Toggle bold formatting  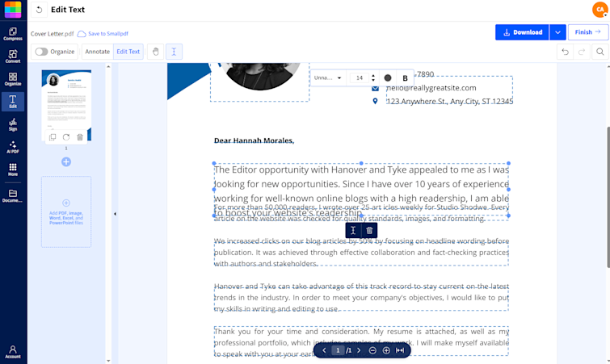click(x=405, y=78)
